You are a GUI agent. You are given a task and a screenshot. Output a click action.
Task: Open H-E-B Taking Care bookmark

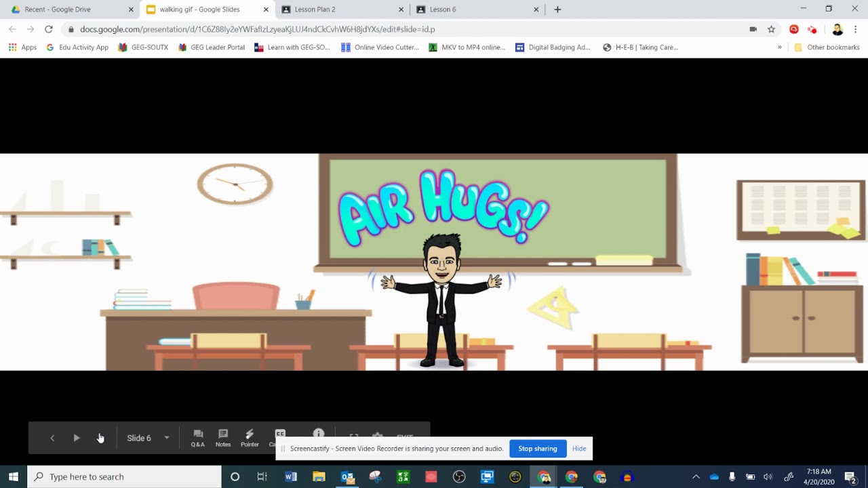[x=641, y=47]
